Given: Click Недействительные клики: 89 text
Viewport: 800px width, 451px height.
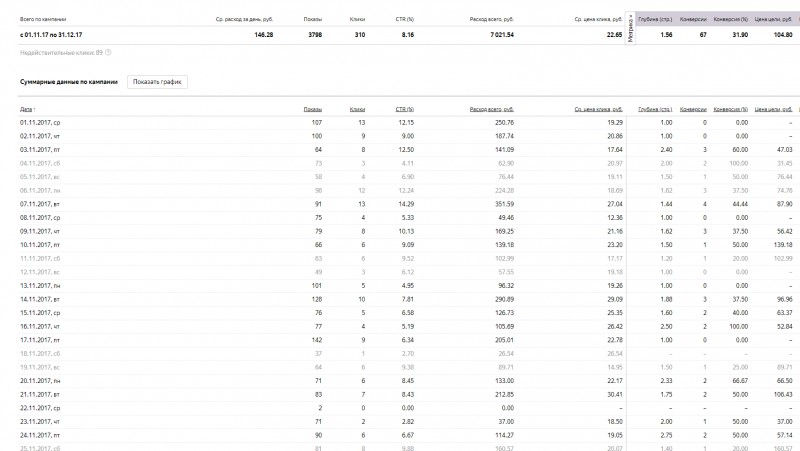Looking at the screenshot, I should [61, 53].
